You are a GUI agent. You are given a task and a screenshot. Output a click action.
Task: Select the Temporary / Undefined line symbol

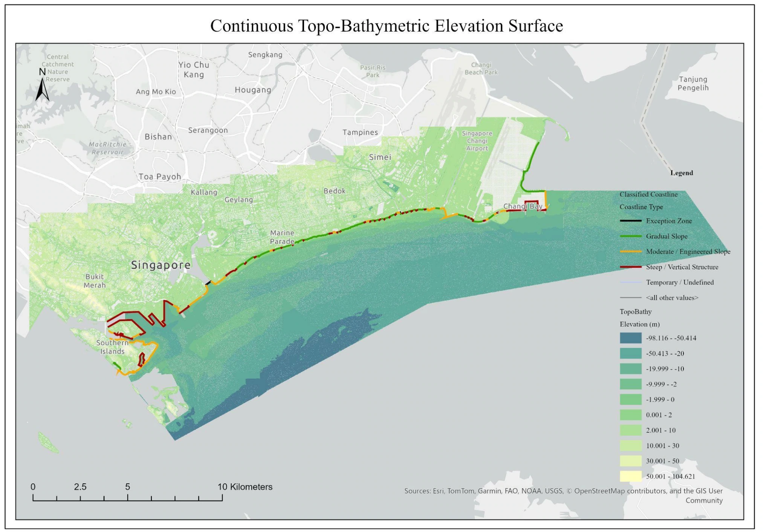[x=631, y=282]
